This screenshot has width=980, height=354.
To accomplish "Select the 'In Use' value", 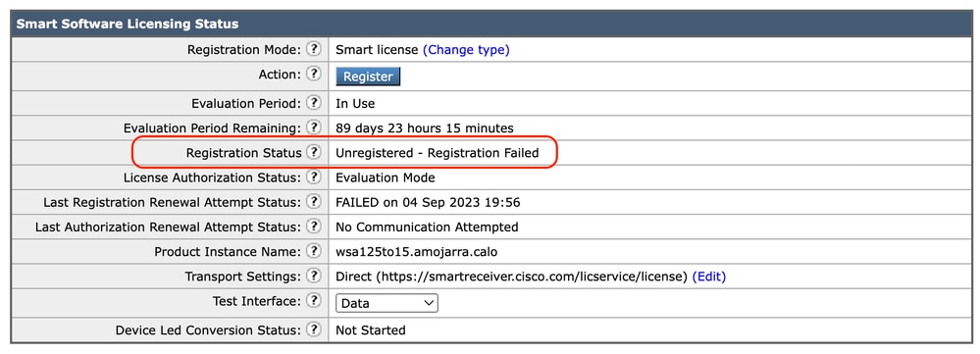I will [355, 104].
